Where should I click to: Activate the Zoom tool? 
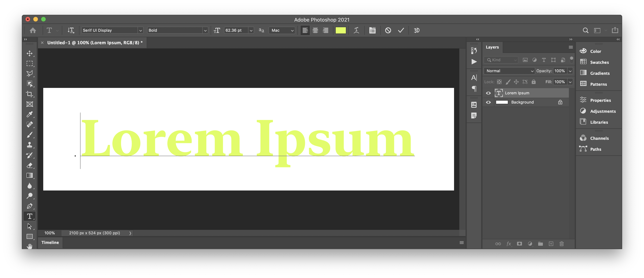pyautogui.click(x=30, y=196)
